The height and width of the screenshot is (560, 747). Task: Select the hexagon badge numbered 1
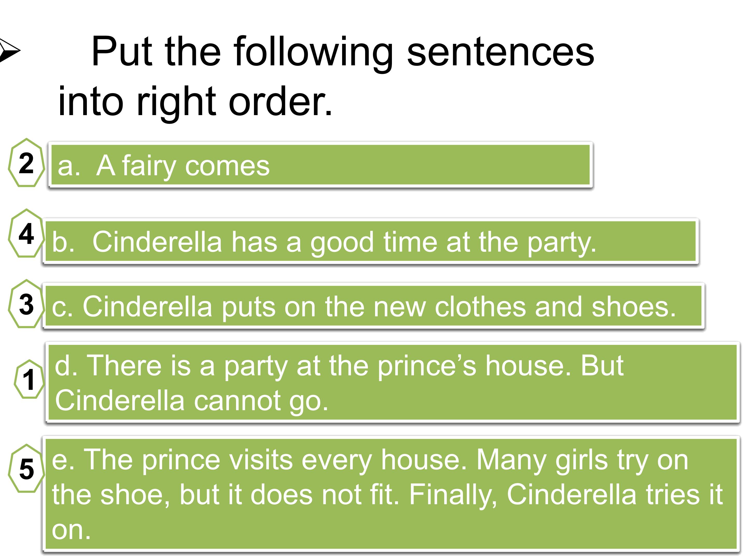pyautogui.click(x=29, y=379)
